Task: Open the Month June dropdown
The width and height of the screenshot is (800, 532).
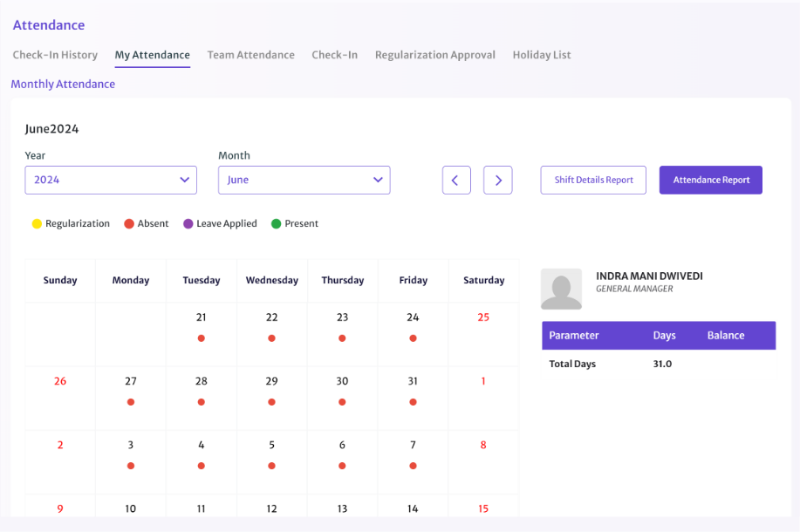Action: (x=304, y=180)
